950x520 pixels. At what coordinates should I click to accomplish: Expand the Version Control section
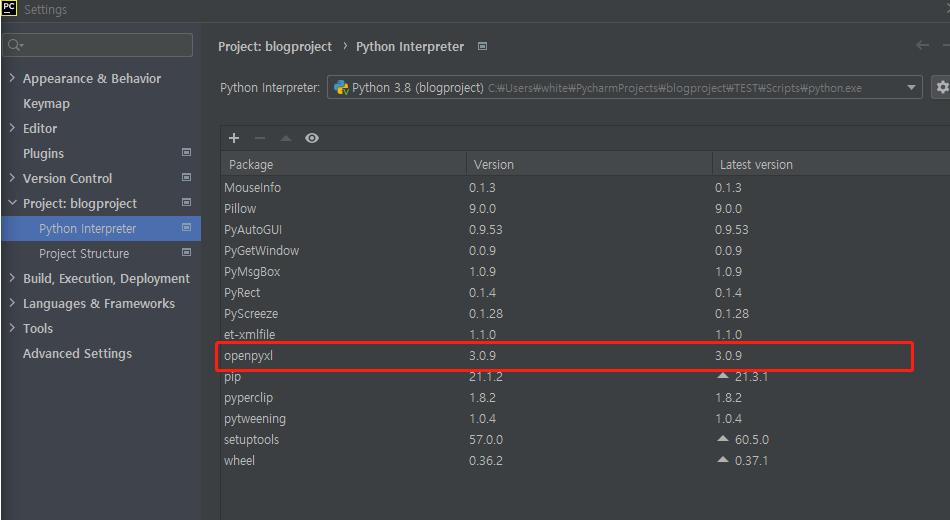[12, 178]
